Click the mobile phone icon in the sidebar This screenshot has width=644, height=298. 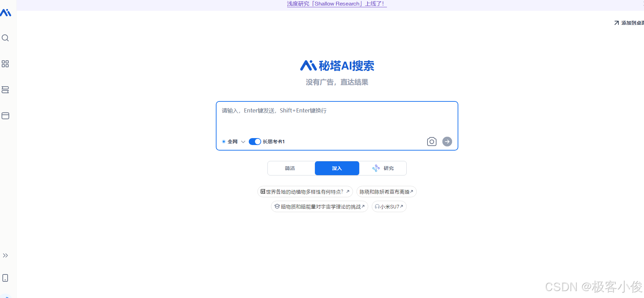coord(5,278)
